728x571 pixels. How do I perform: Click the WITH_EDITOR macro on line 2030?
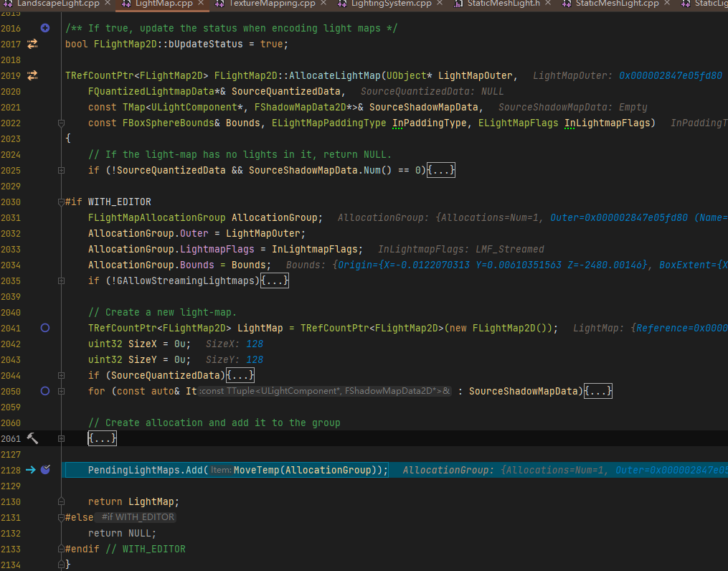[x=119, y=202]
